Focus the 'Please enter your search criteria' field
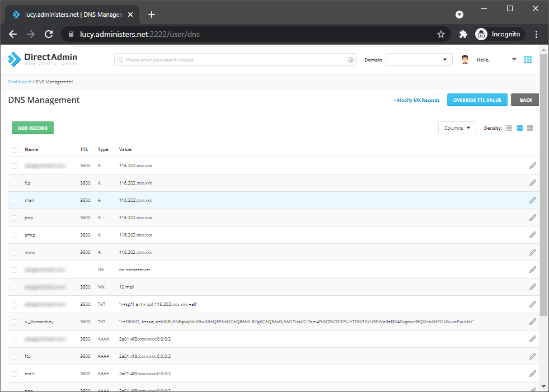Viewport: 549px width, 392px height. (x=236, y=60)
